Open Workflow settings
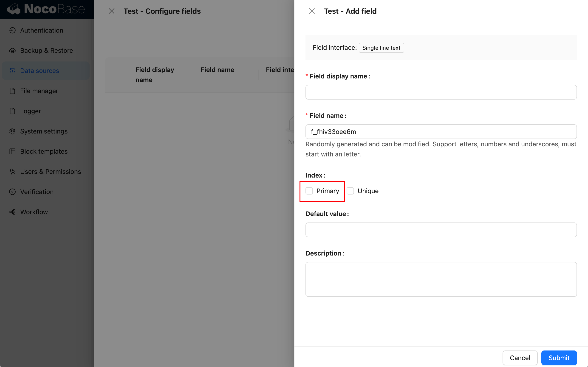This screenshot has width=588, height=367. click(34, 211)
